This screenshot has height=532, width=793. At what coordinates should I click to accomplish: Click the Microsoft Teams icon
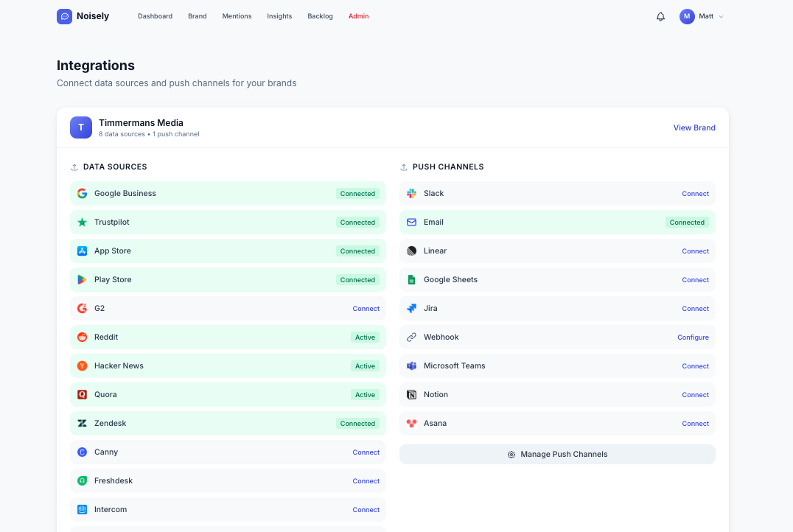pos(412,366)
